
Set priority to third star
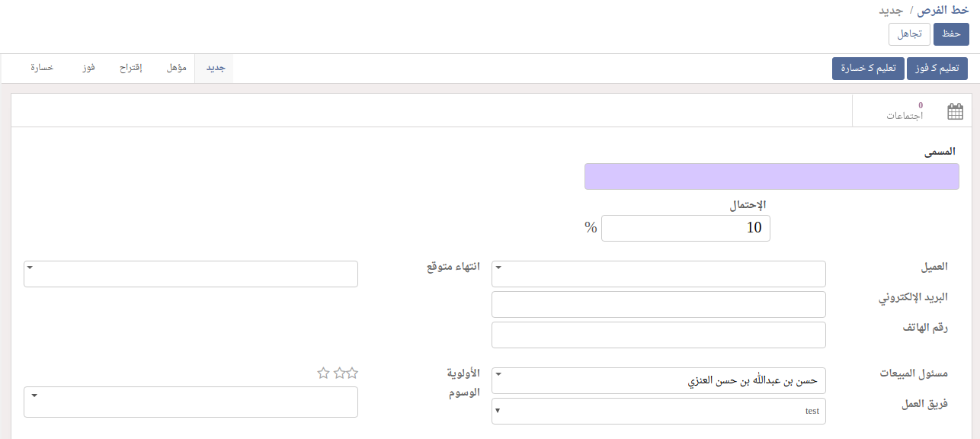324,373
